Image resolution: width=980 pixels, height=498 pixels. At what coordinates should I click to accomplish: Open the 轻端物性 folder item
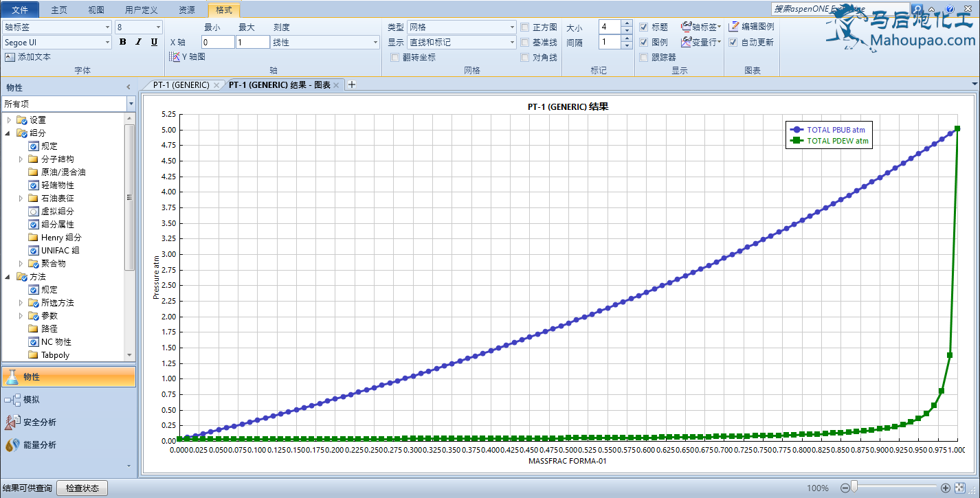pos(57,185)
